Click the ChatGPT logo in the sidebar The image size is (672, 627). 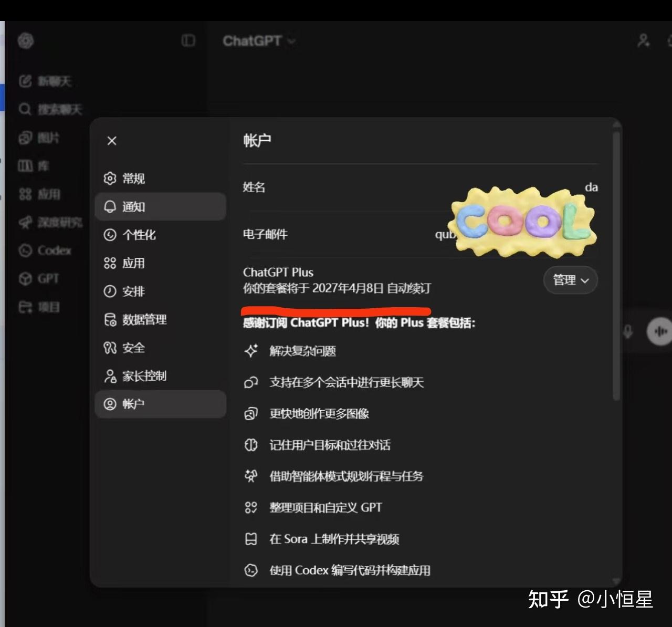(26, 40)
